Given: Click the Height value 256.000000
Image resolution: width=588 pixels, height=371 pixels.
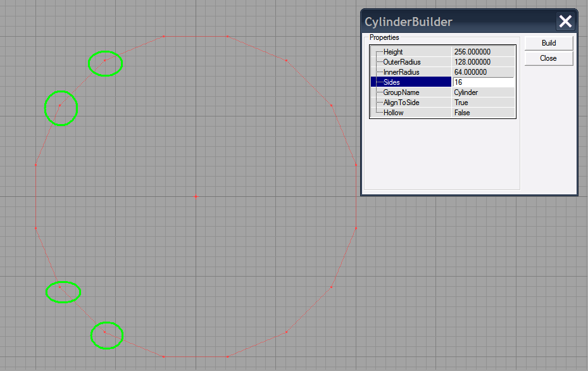Looking at the screenshot, I should [484, 51].
